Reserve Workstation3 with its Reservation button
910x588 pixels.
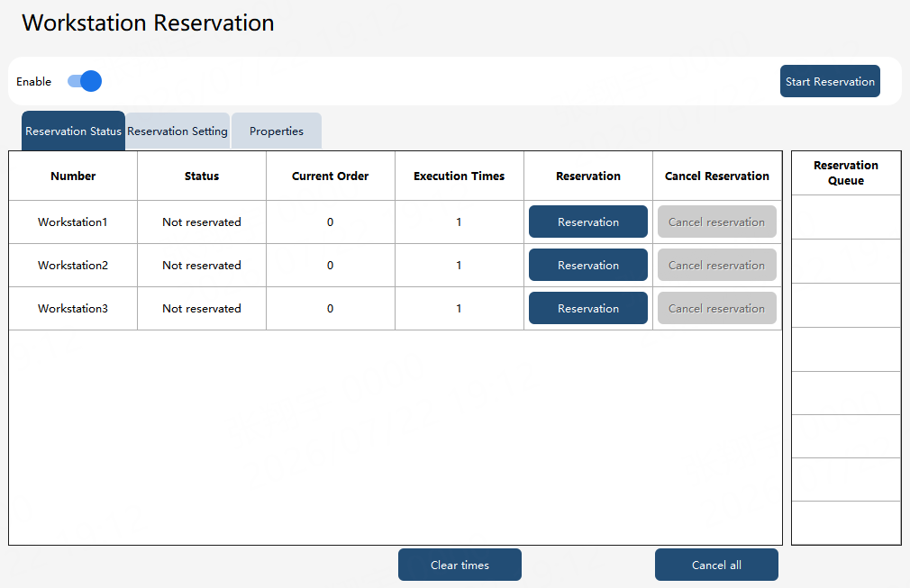pos(588,308)
